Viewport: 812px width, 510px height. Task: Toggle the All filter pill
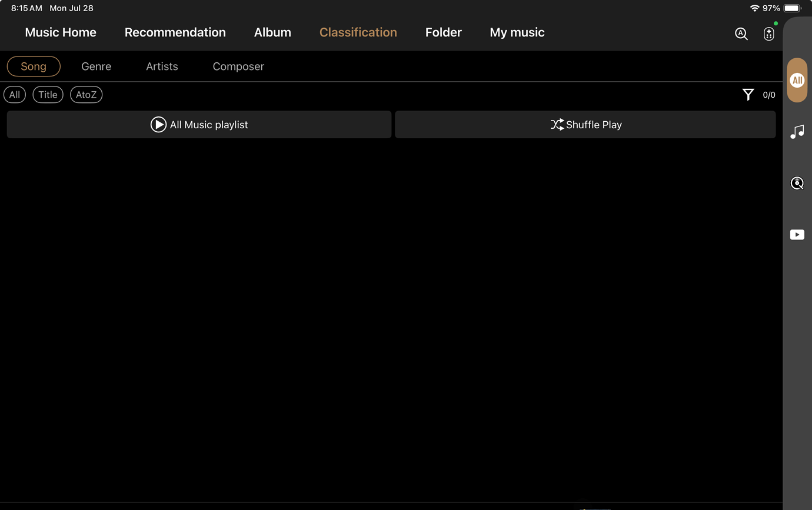15,95
